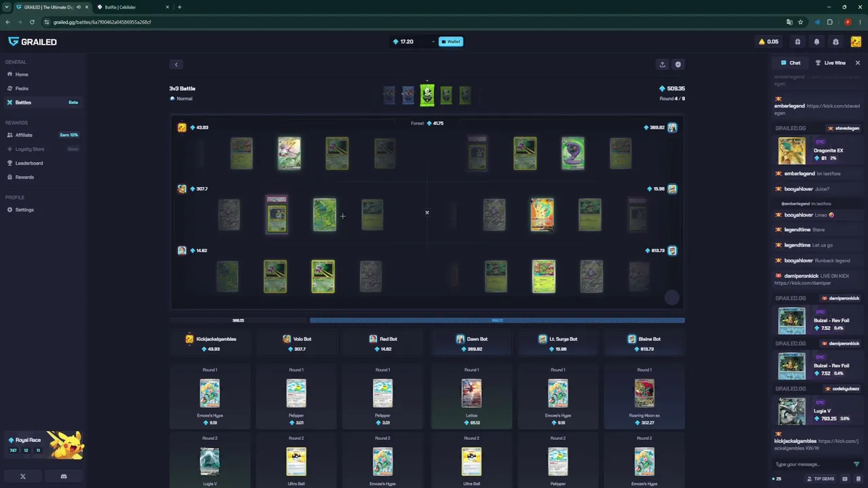Open Settings in the profile section
The image size is (868, 488).
coord(24,210)
